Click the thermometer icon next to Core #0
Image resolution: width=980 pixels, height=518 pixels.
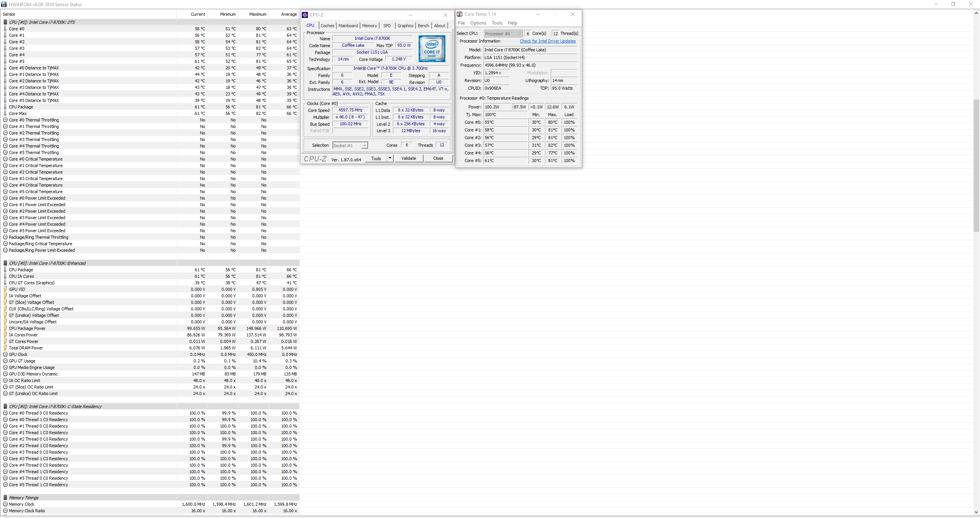pos(5,29)
